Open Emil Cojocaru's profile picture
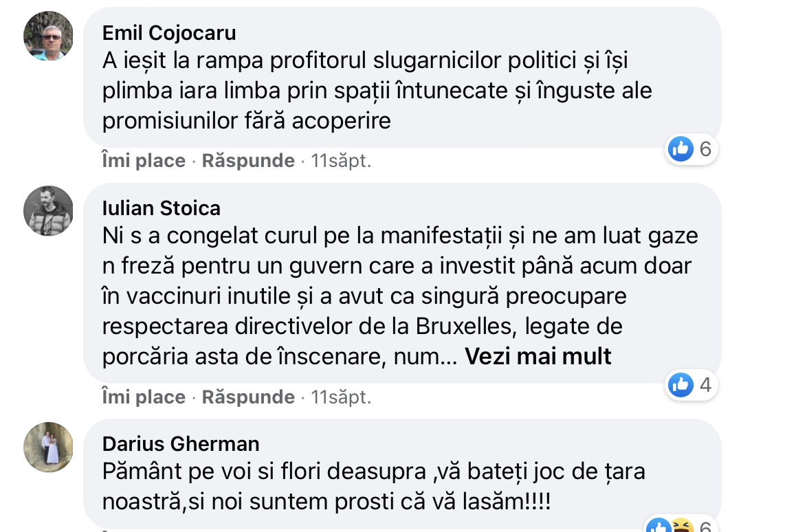Viewport: 785px width, 532px height. (x=48, y=36)
